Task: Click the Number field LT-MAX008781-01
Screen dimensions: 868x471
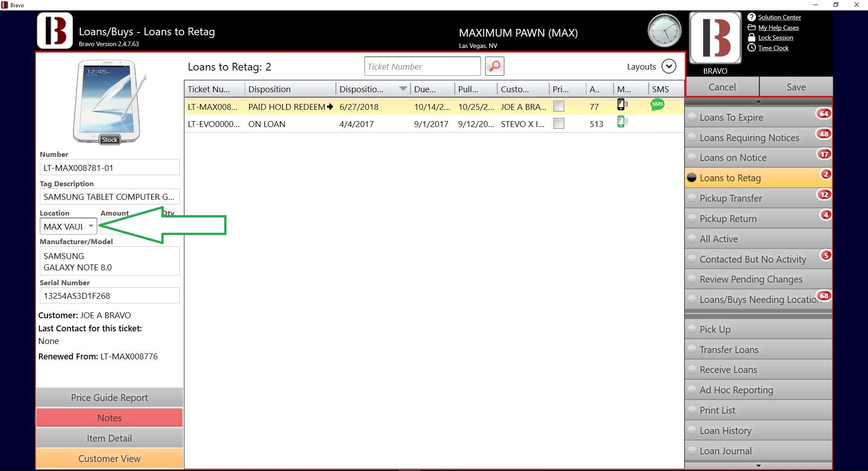Action: [x=109, y=168]
